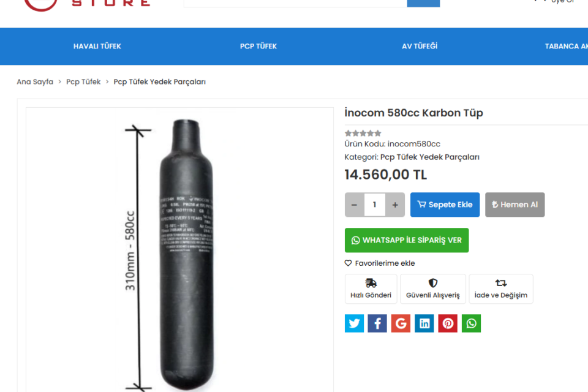
Task: Click the Hızlı Gönderi truck icon
Action: (371, 284)
